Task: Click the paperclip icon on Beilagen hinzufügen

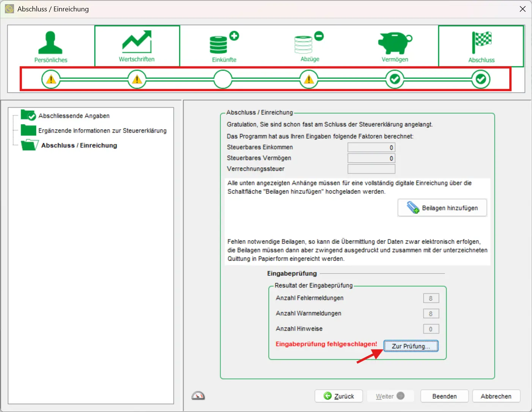Action: tap(413, 208)
